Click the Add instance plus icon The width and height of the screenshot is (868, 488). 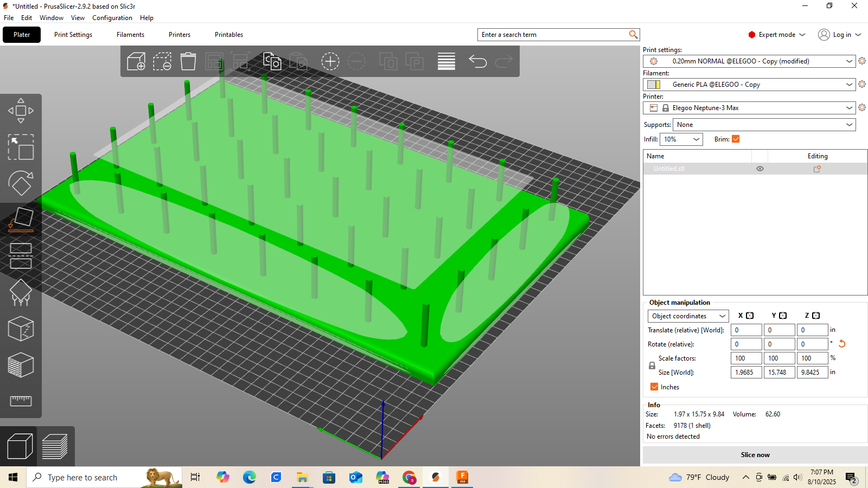(x=330, y=61)
